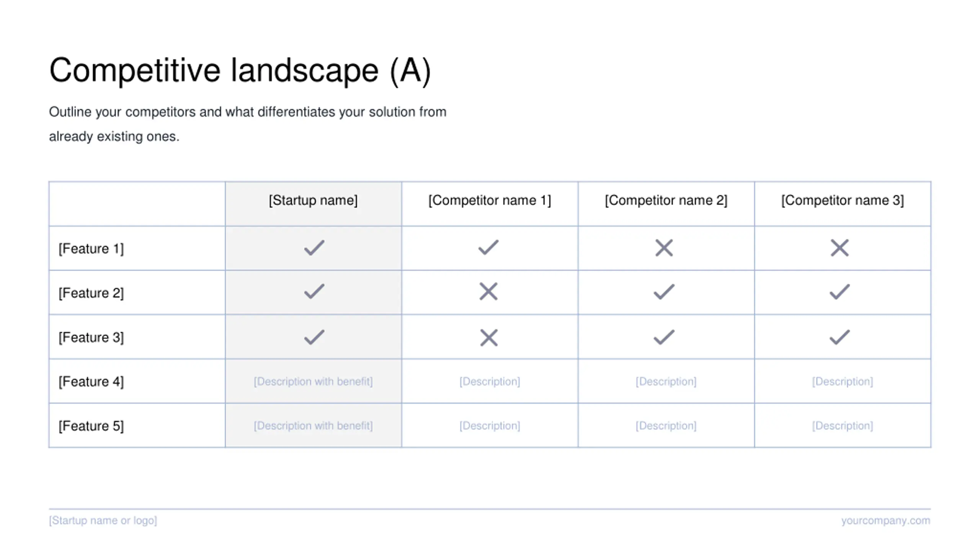This screenshot has height=551, width=980.
Task: Select the Competitive landscape (A) title
Action: 240,70
